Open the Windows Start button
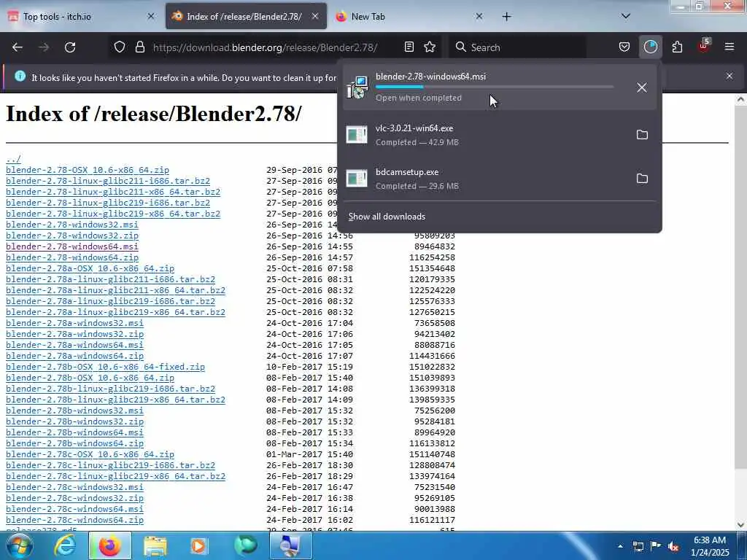This screenshot has width=747, height=560. (x=19, y=546)
